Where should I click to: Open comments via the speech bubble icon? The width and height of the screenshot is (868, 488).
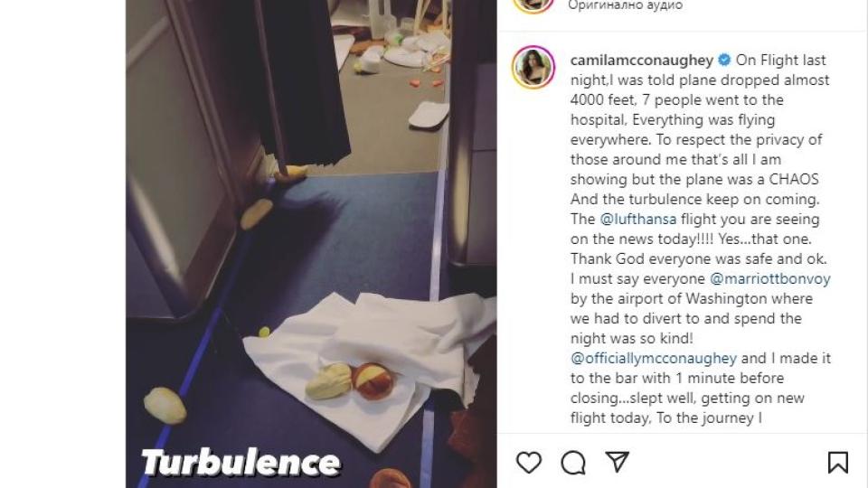point(573,463)
